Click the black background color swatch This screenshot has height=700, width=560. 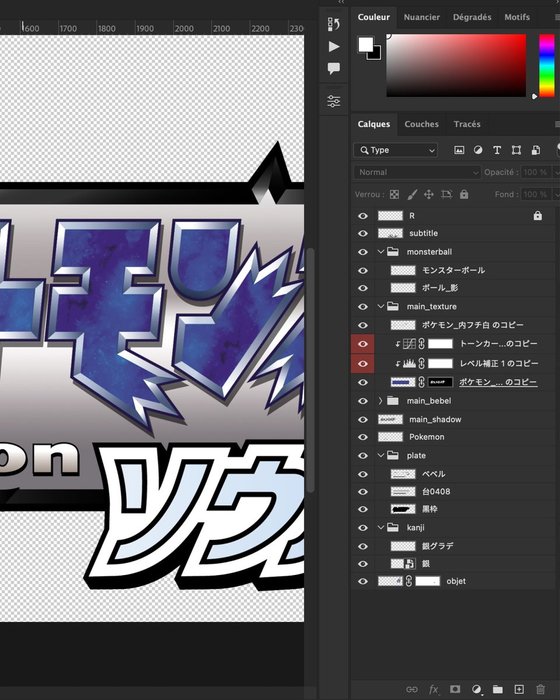[x=376, y=54]
